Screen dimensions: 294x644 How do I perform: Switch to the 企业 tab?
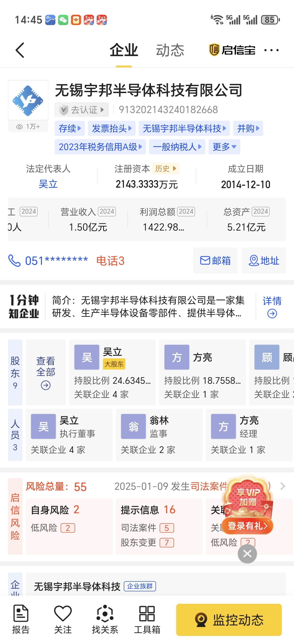click(x=124, y=50)
